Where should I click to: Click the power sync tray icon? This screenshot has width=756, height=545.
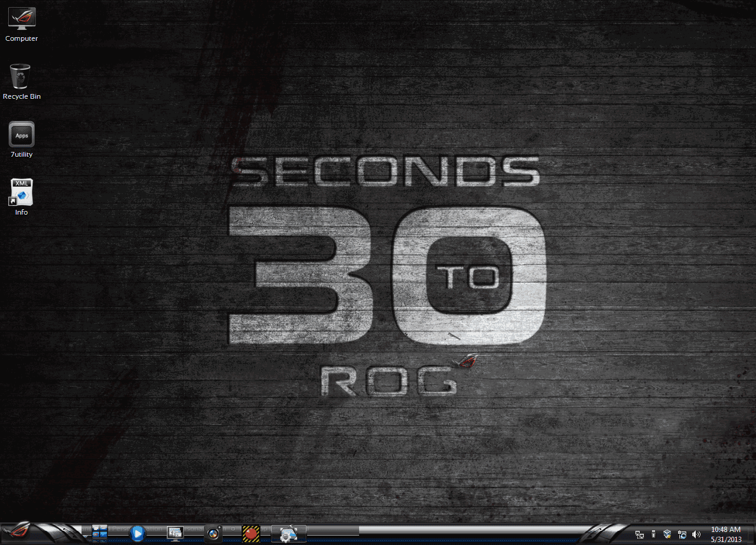(x=682, y=534)
